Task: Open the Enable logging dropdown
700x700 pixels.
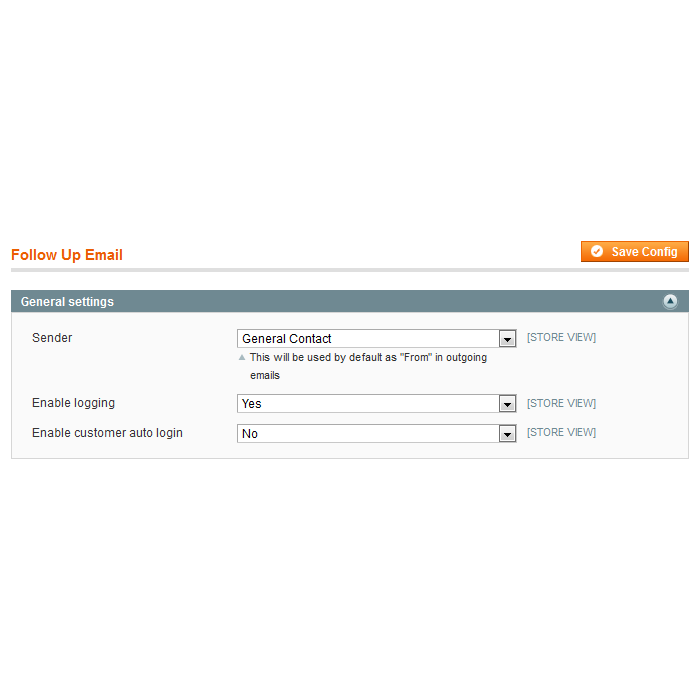Action: 368,404
